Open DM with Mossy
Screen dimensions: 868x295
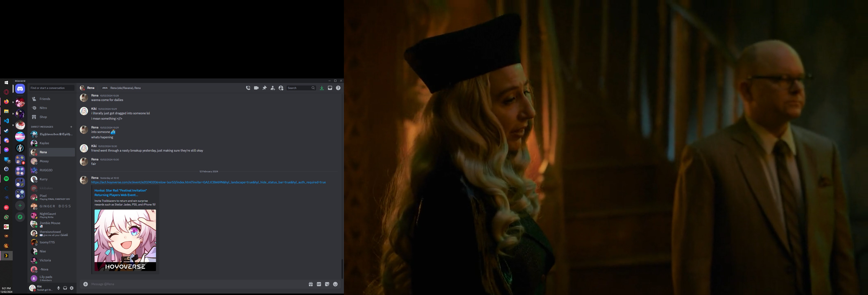pyautogui.click(x=52, y=161)
